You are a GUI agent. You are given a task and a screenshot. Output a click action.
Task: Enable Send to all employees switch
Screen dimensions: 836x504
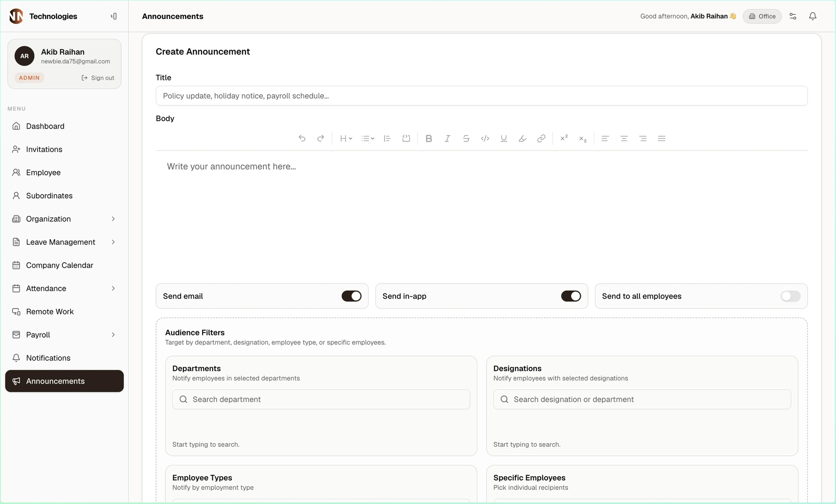[790, 296]
